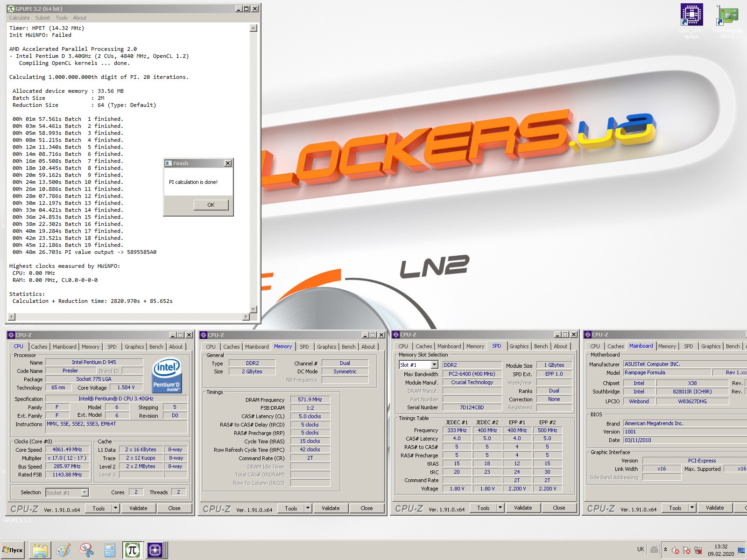Launch Snipping Tool from the taskbar
The image size is (747, 560).
click(x=86, y=550)
